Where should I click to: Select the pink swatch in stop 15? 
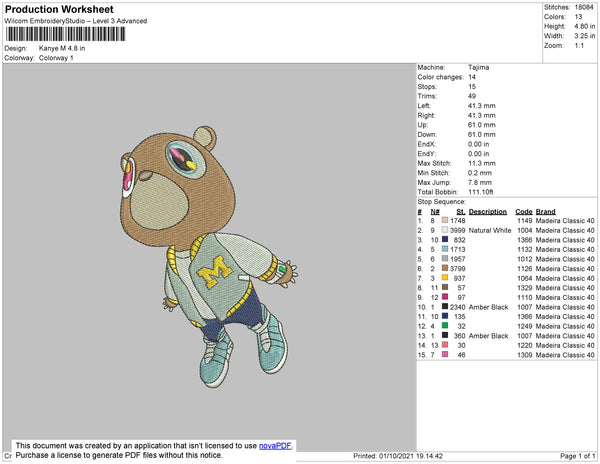(x=445, y=354)
